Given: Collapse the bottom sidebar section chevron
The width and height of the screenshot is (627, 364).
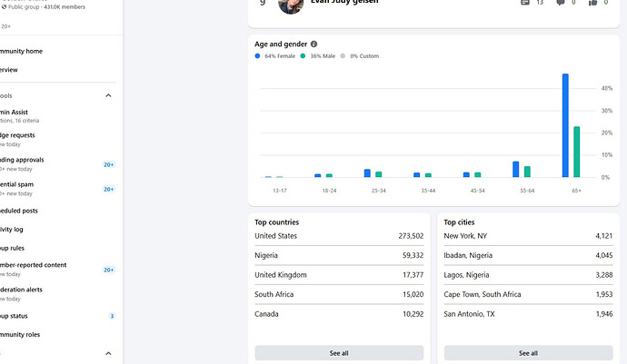Looking at the screenshot, I should tap(108, 353).
